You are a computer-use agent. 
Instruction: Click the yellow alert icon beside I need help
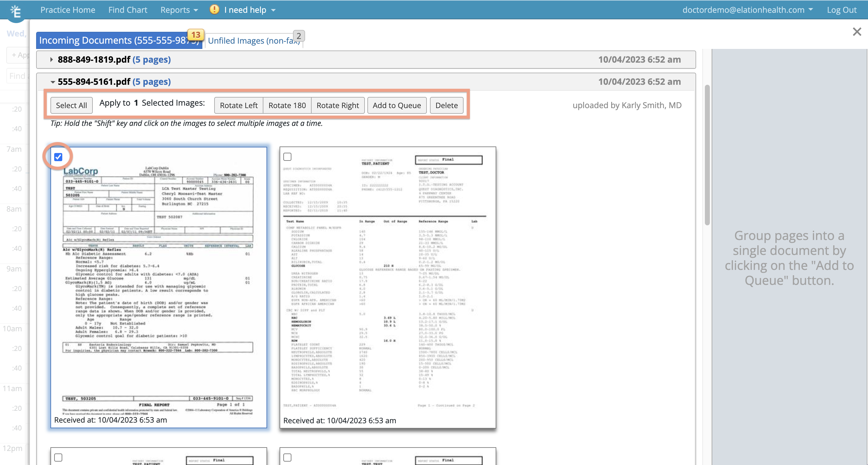(214, 9)
